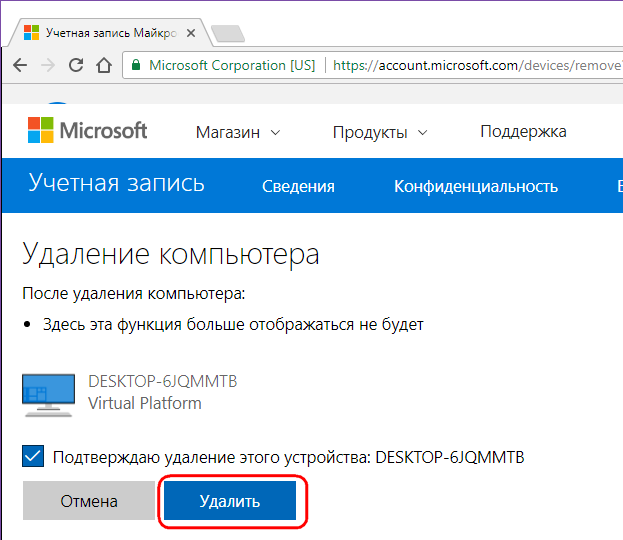
Task: Click Здесь эта функция больше отображаться не будет
Action: coord(233,324)
